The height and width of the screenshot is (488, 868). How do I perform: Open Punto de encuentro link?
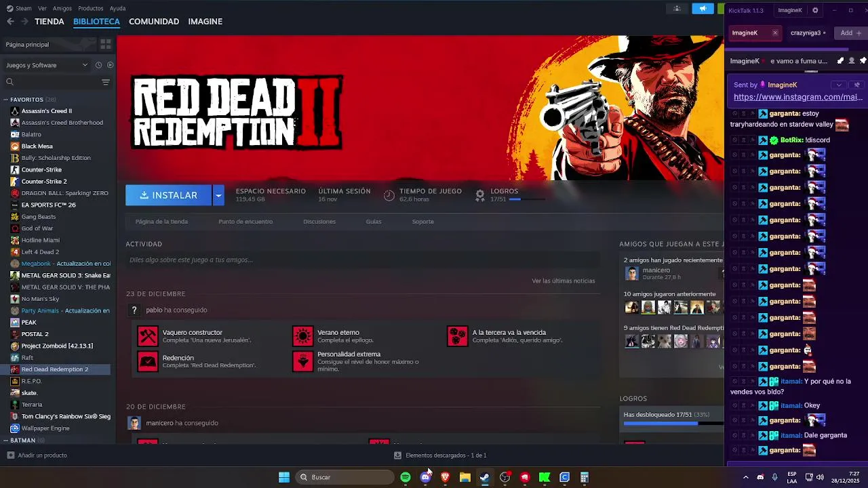click(x=245, y=222)
